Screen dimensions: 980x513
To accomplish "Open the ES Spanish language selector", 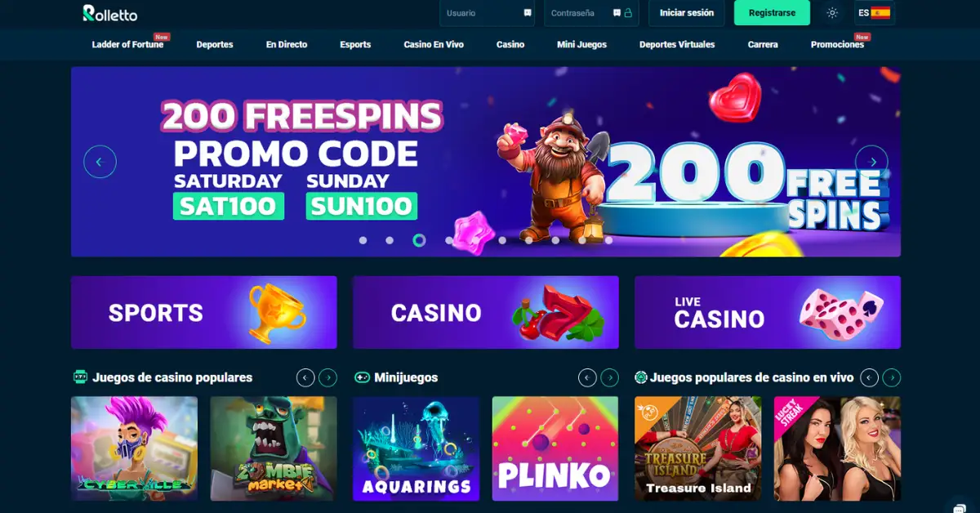I will 874,13.
